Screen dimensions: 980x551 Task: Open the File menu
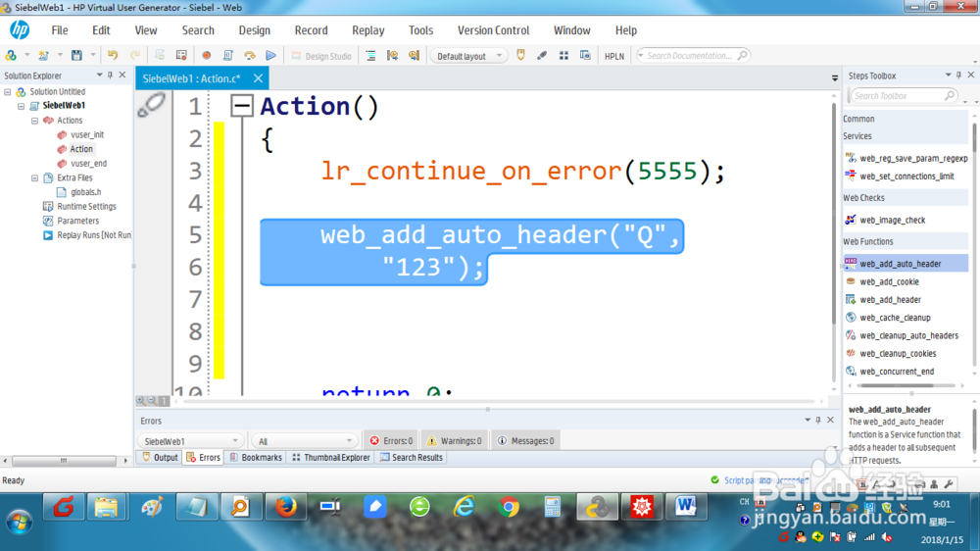coord(60,30)
